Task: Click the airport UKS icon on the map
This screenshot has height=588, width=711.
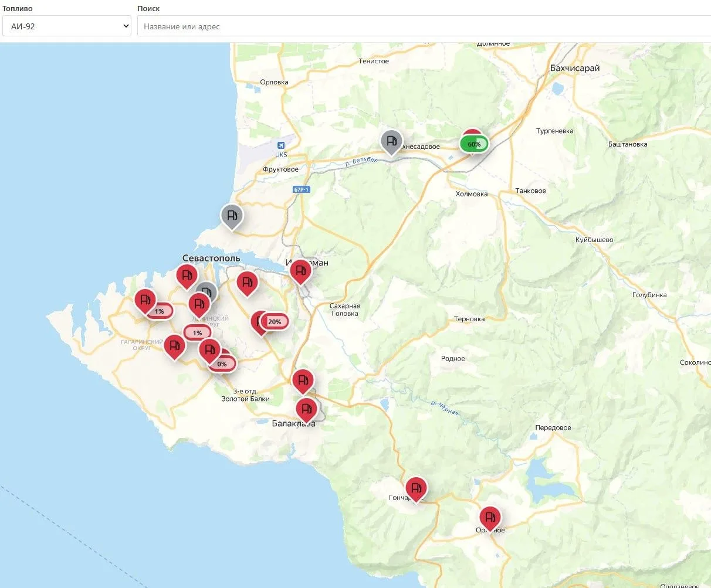Action: pos(281,145)
